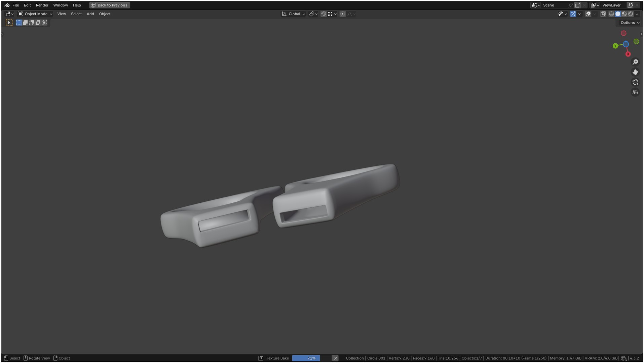Image resolution: width=644 pixels, height=363 pixels.
Task: Open the Object Mode dropdown
Action: (35, 14)
